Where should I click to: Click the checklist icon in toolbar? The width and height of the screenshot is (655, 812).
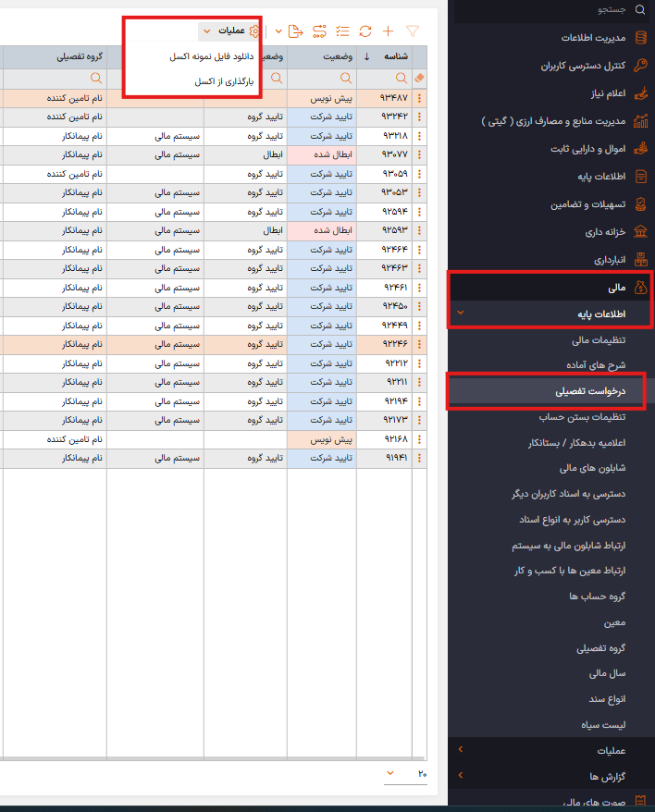tap(342, 31)
